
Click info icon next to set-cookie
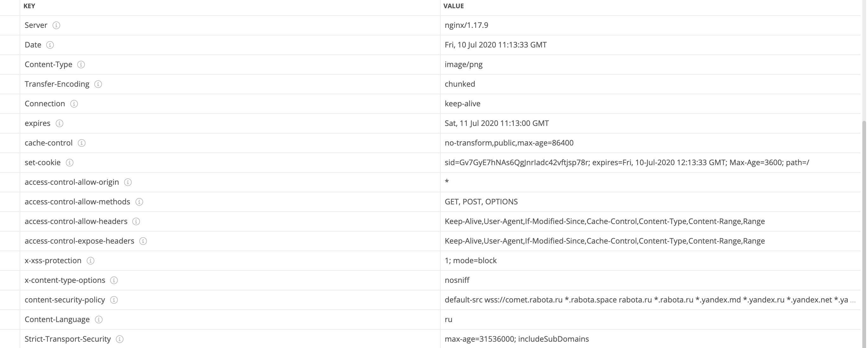coord(69,163)
